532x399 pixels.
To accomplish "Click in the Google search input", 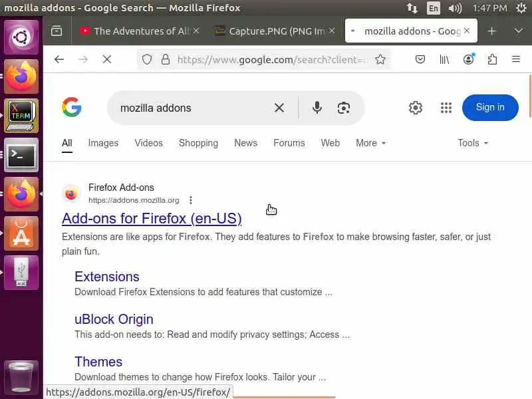I will pos(194,108).
